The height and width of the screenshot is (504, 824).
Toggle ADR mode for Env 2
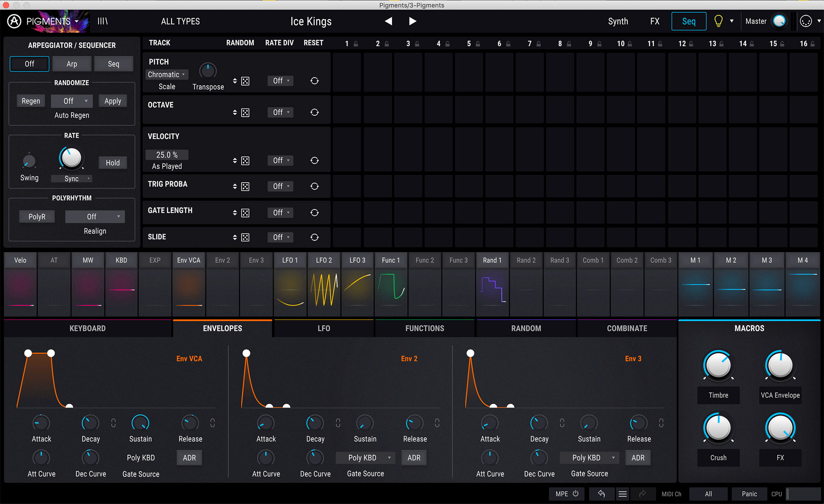pos(414,458)
